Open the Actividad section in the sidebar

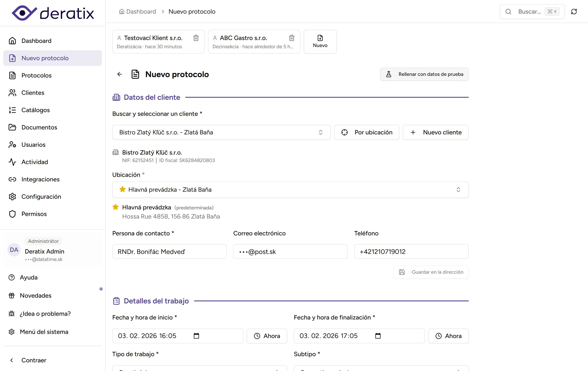[34, 162]
